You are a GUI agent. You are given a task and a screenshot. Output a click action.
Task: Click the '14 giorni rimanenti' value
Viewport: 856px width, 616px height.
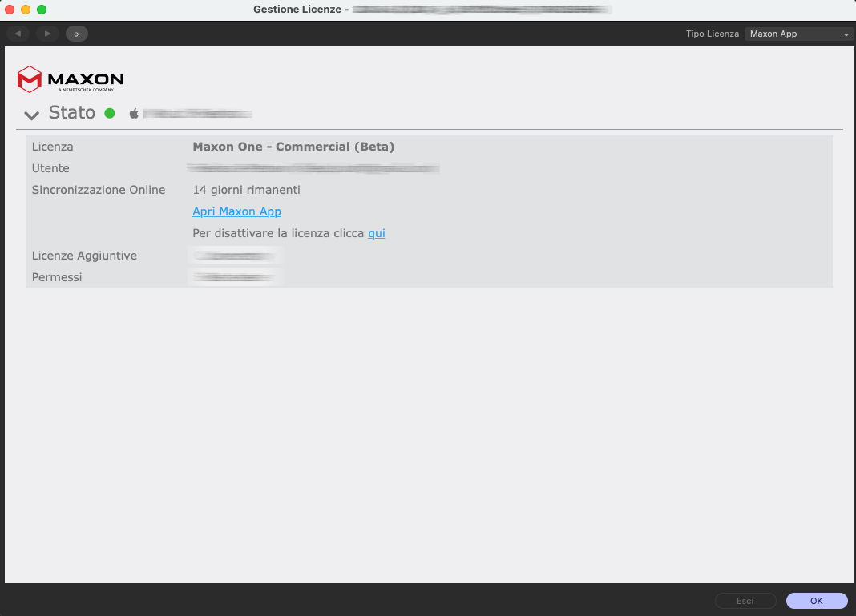point(246,190)
